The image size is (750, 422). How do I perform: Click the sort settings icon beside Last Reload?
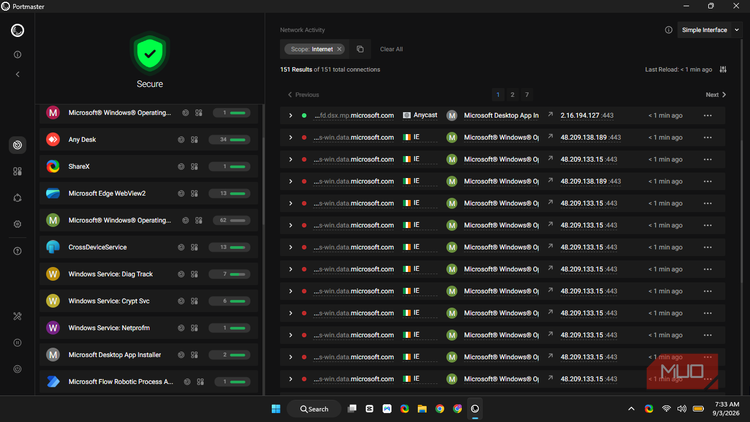723,69
